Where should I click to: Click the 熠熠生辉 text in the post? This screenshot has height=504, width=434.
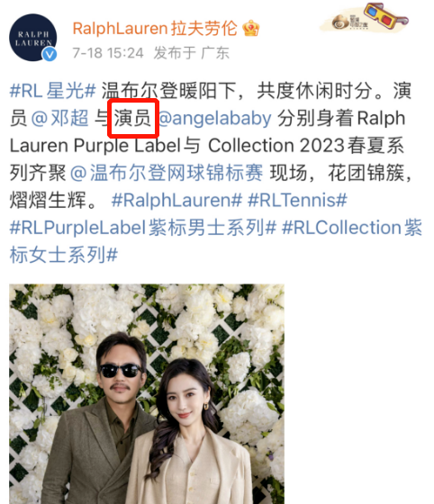[x=48, y=200]
